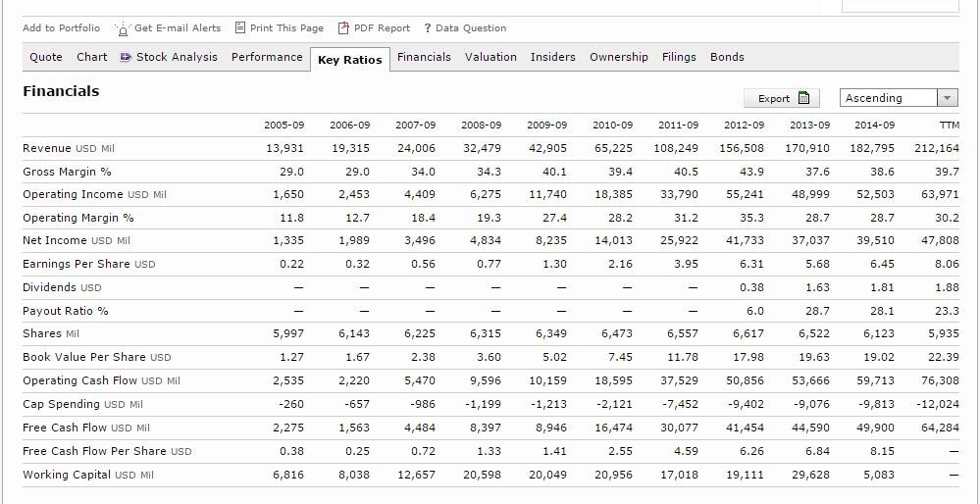This screenshot has height=504, width=980.
Task: Select the Chart tab
Action: tap(92, 57)
